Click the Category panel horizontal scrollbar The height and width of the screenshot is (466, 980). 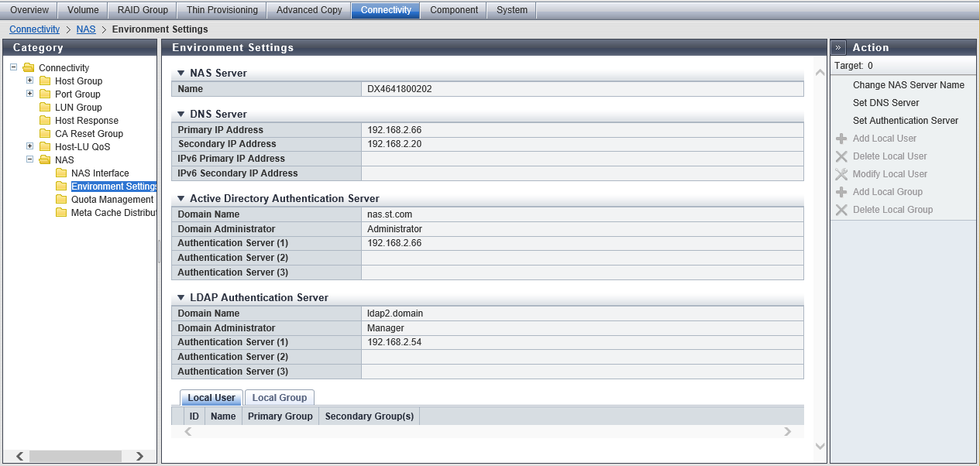(77, 457)
